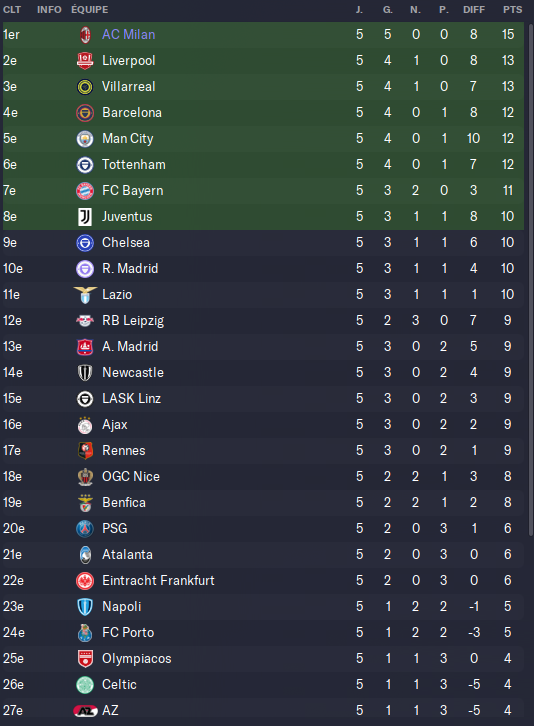Click the Eintracht Frankfurt badge

[x=85, y=581]
